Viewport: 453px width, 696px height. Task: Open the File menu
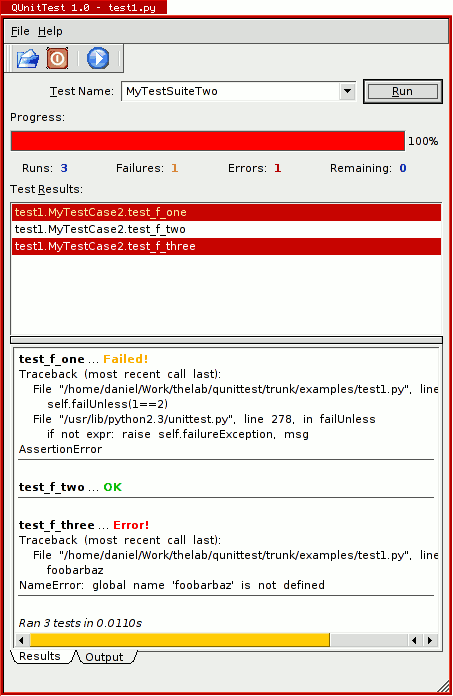pos(20,31)
